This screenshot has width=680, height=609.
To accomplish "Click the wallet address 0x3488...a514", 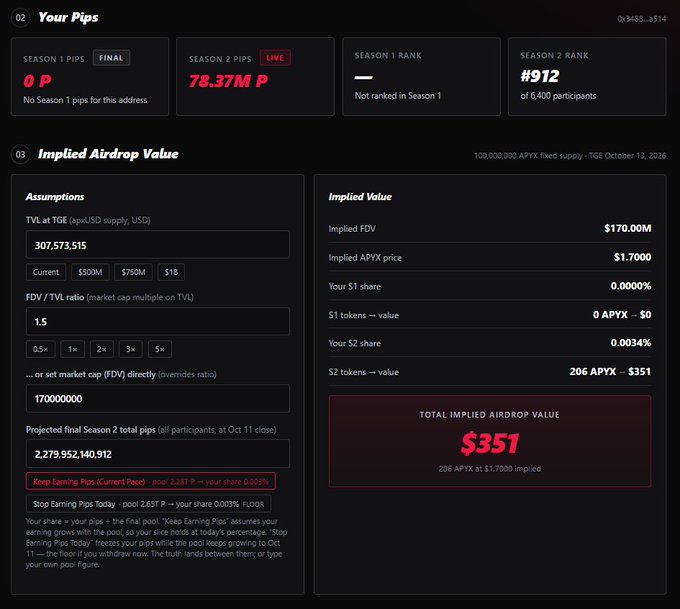I will coord(641,19).
